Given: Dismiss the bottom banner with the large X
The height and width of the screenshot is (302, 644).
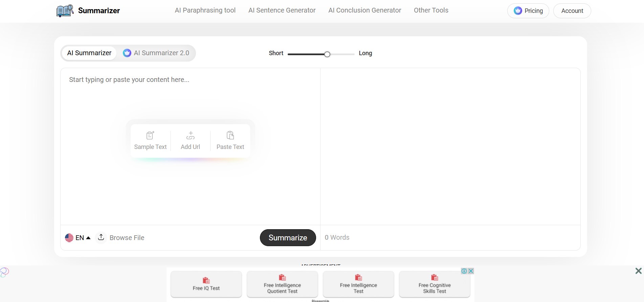Looking at the screenshot, I should click(x=638, y=271).
